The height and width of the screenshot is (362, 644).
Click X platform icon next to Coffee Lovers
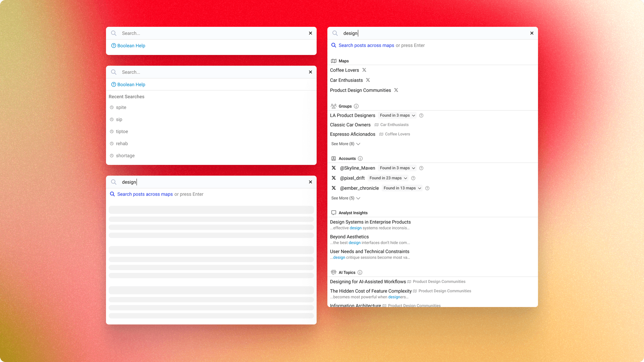click(364, 70)
